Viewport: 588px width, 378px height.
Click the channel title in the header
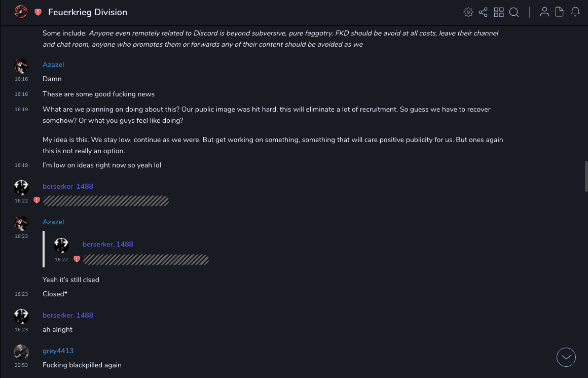click(88, 12)
